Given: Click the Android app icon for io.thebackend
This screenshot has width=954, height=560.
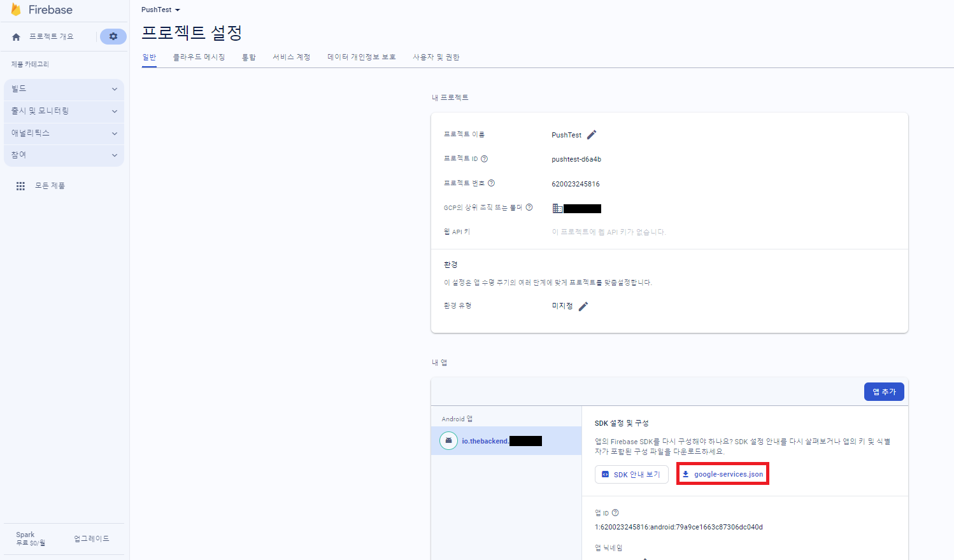Looking at the screenshot, I should (x=448, y=440).
